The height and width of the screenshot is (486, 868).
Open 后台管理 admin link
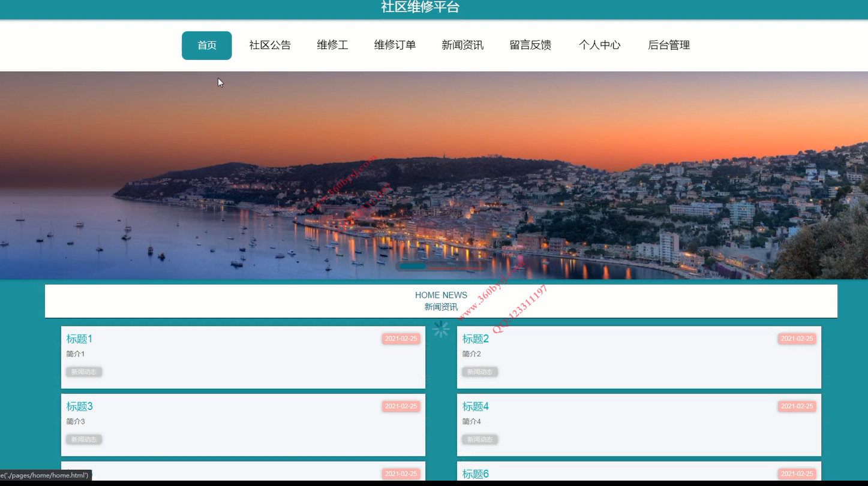pyautogui.click(x=669, y=46)
